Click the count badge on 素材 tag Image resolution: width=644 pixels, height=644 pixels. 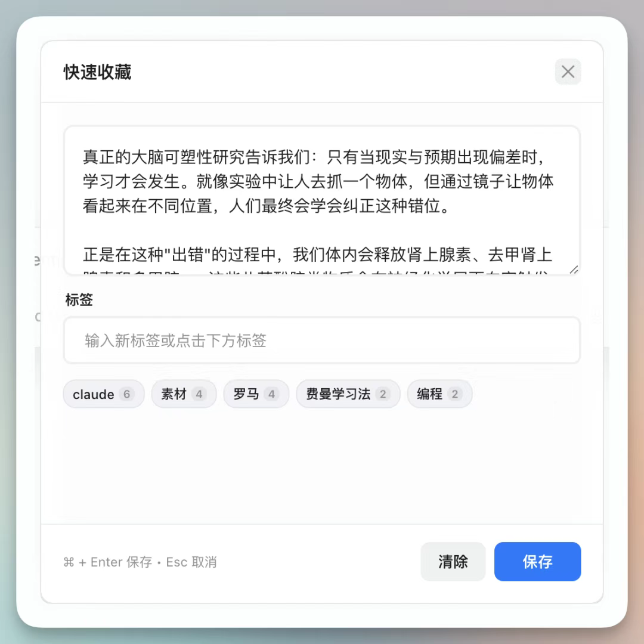[199, 394]
